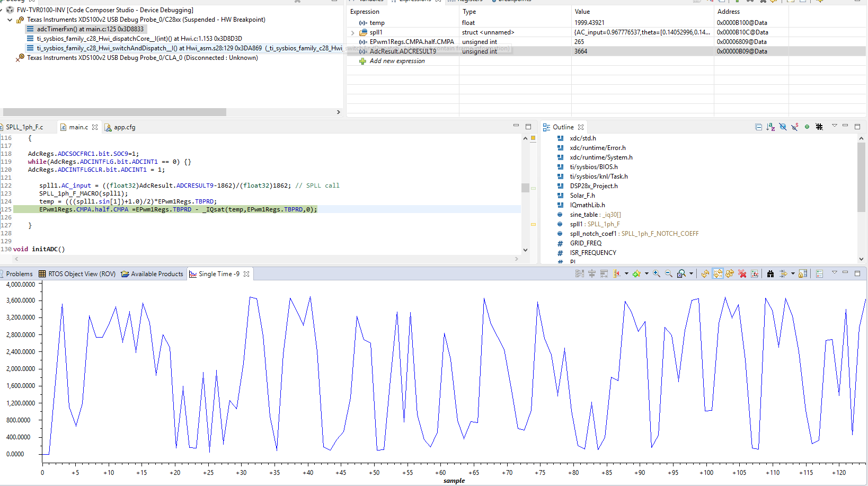Select the disconnected CLA_0 debug probe entry
This screenshot has width=868, height=486.
coord(138,58)
